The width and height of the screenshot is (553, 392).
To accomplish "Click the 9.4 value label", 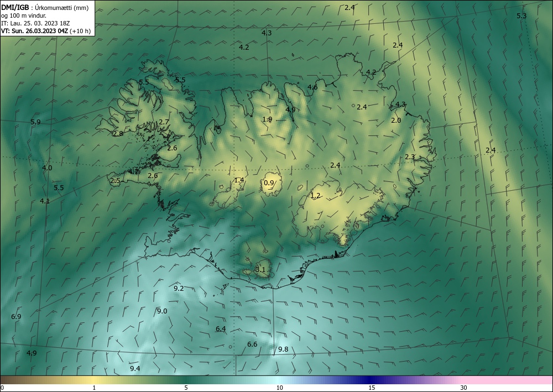I will [x=135, y=368].
